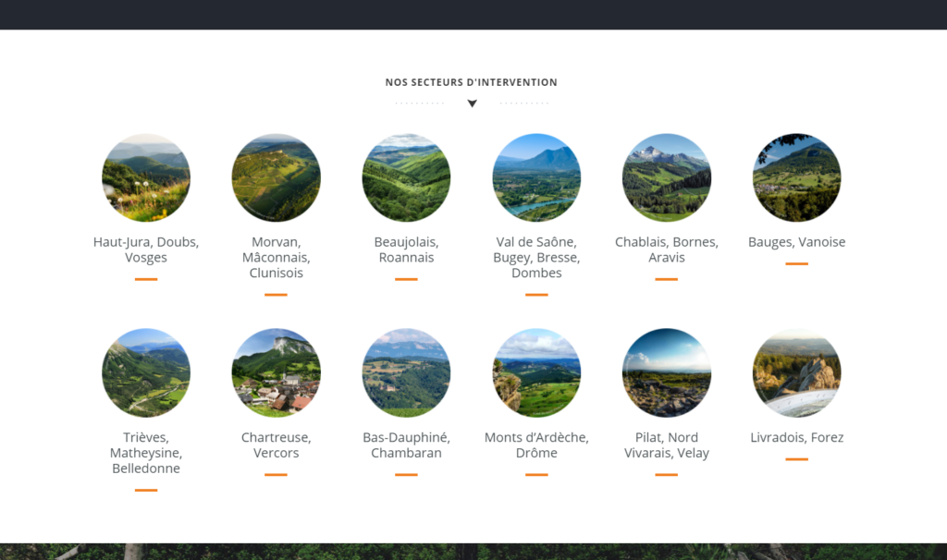Viewport: 947px width, 560px height.
Task: Select the Bas-Dauphiné, Chambaran circular image
Action: pyautogui.click(x=406, y=372)
